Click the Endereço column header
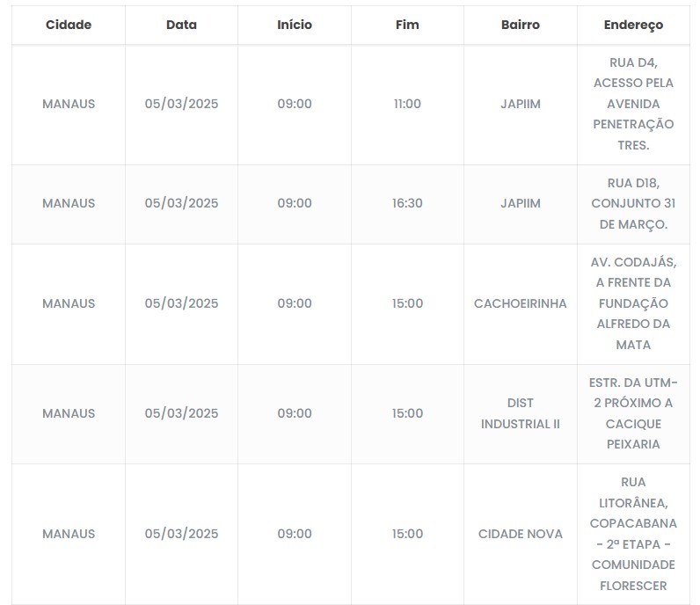The image size is (700, 605). [633, 25]
